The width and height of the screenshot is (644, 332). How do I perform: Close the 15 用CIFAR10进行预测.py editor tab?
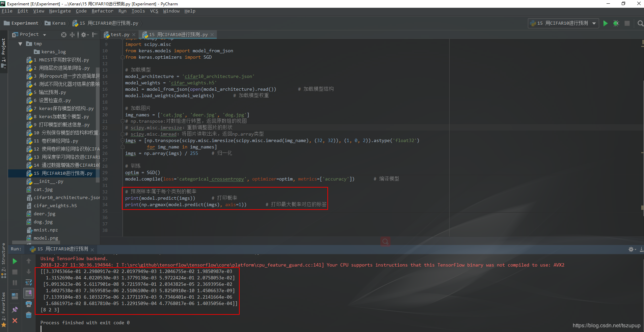[212, 35]
